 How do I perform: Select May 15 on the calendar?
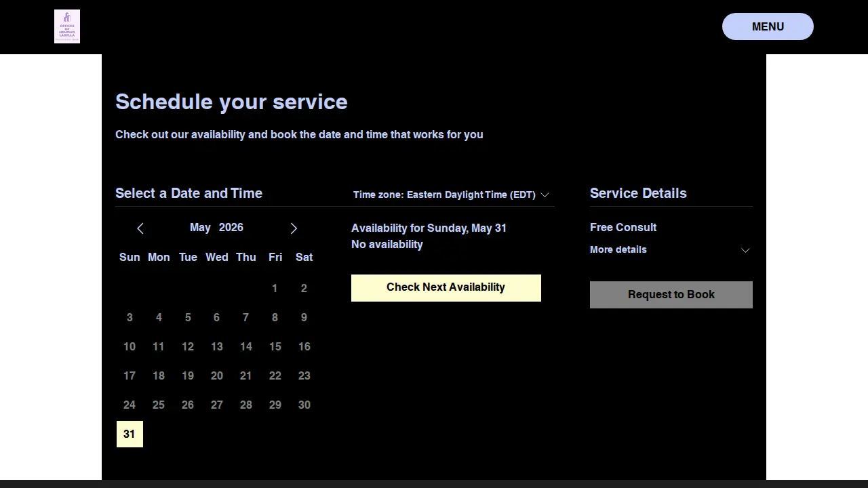click(x=275, y=346)
